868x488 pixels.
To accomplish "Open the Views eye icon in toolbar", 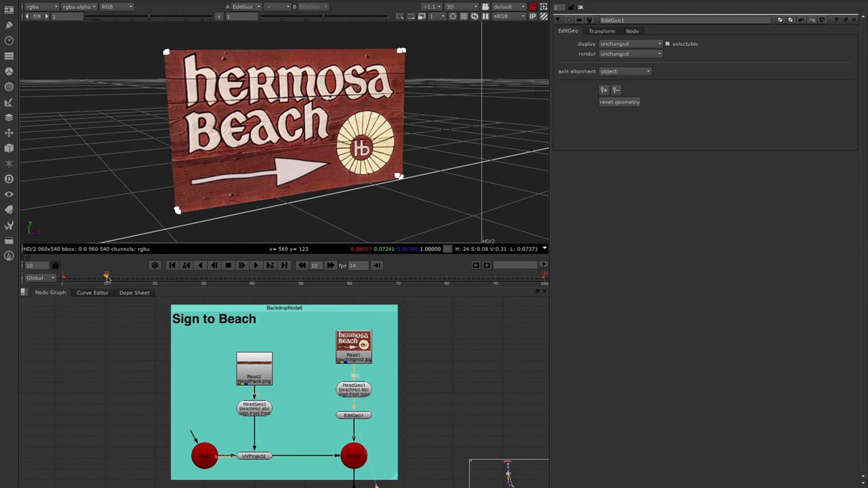I will 9,194.
